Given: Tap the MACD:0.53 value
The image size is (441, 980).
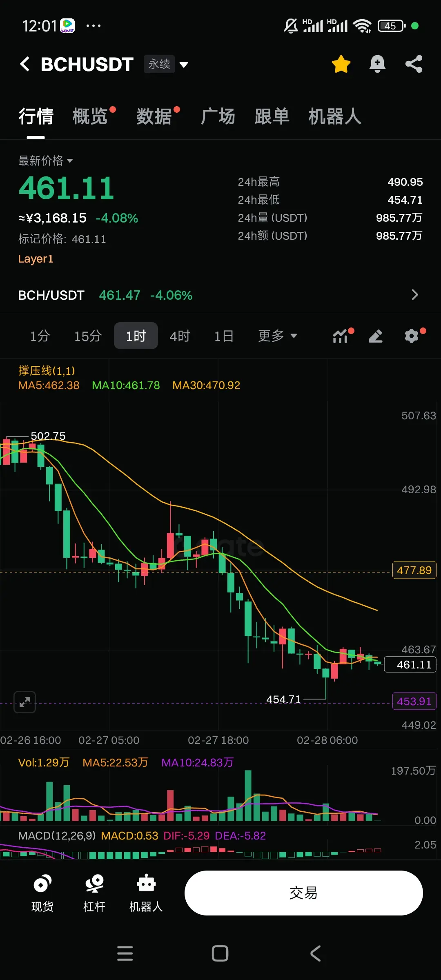Looking at the screenshot, I should pos(129,836).
